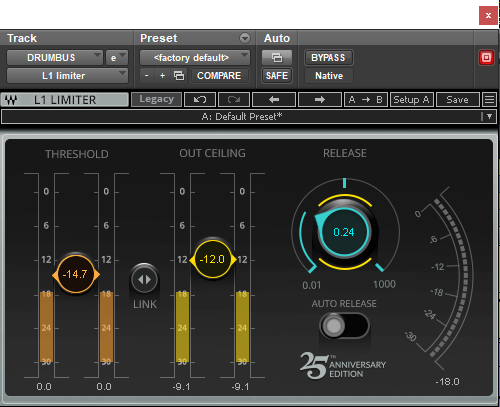
Task: Toggle the Legacy skin button
Action: click(x=157, y=99)
